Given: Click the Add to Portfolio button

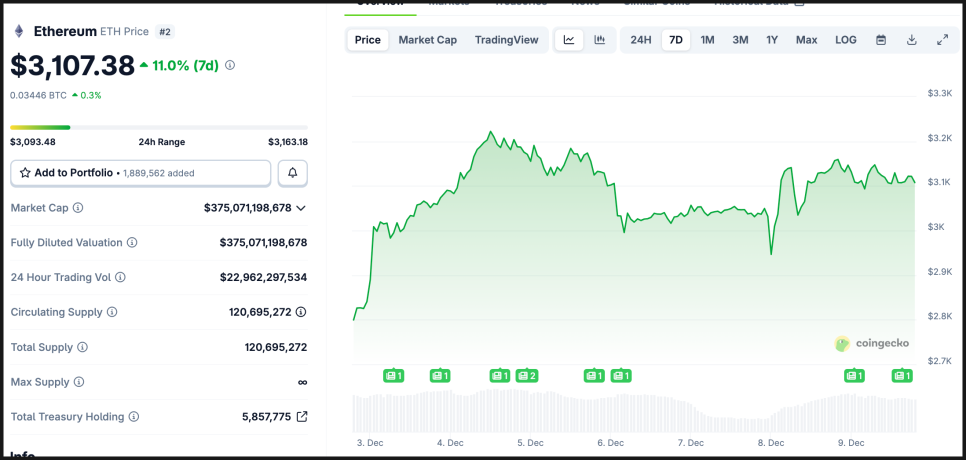Looking at the screenshot, I should tap(140, 173).
